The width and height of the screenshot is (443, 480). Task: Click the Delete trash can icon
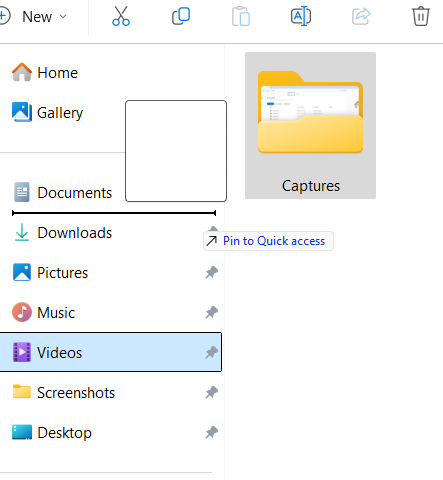tap(421, 16)
